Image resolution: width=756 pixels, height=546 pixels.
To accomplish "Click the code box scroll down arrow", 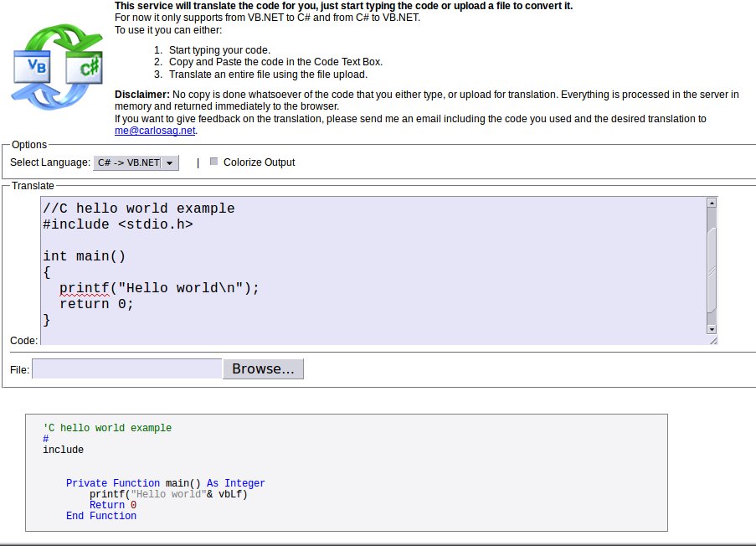I will (x=712, y=329).
